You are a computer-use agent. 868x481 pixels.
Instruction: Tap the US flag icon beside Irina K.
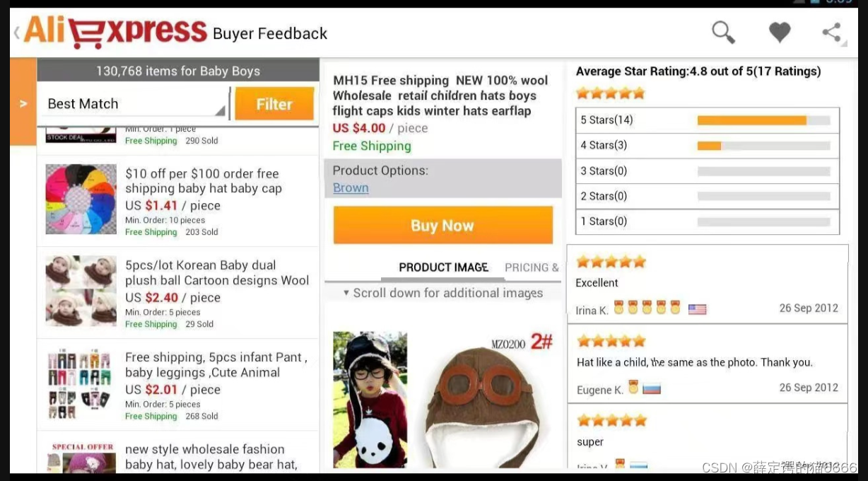[x=697, y=309]
